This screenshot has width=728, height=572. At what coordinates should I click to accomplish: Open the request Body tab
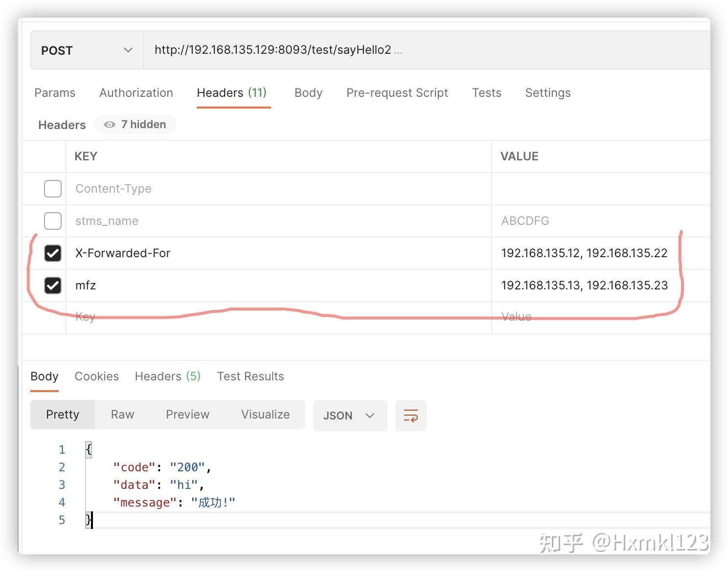[308, 93]
